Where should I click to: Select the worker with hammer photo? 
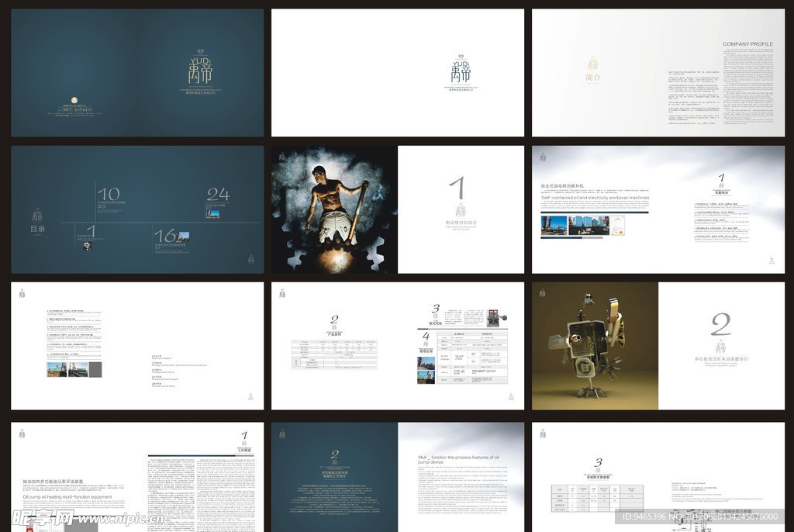point(334,209)
